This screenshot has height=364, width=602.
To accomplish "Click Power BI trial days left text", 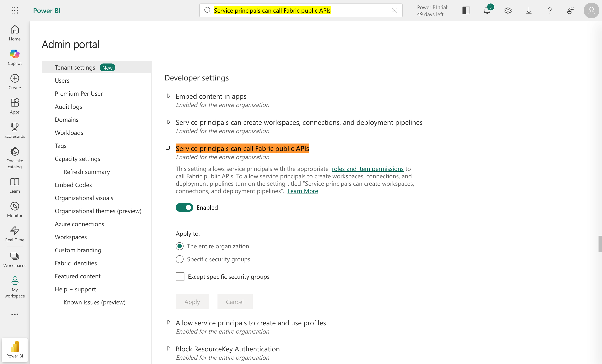I will pos(432,11).
